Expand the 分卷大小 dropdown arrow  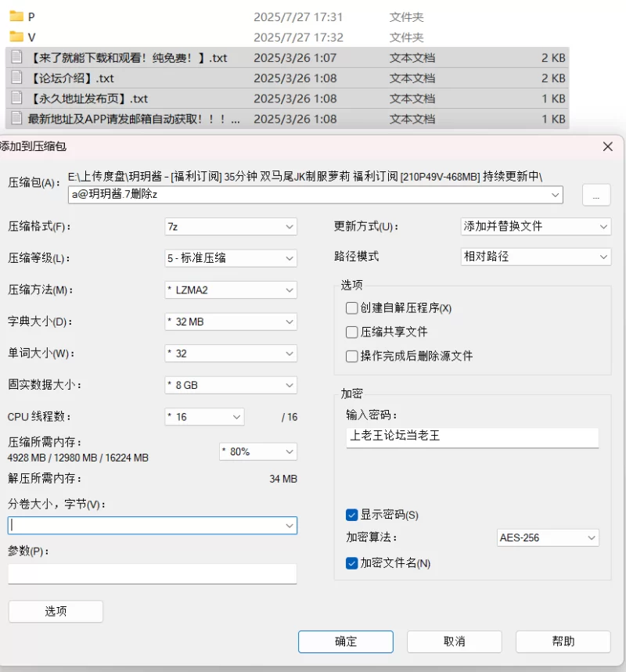[290, 526]
